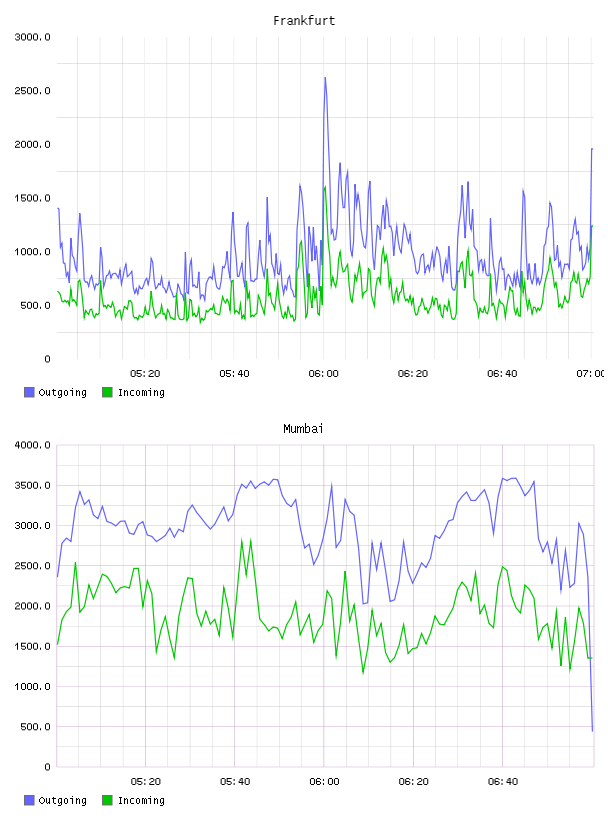Click the 06:40 time label on the Frankfurt chart
This screenshot has height=816, width=608.
(502, 374)
